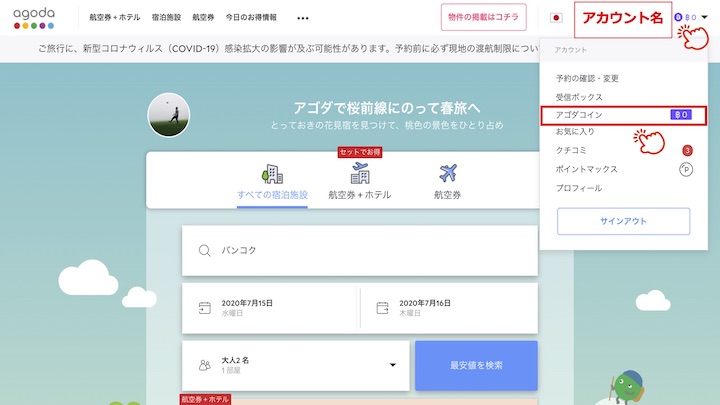Click the ₿0 coin badge in アゴダコイン row
720x405 pixels.
coord(681,115)
